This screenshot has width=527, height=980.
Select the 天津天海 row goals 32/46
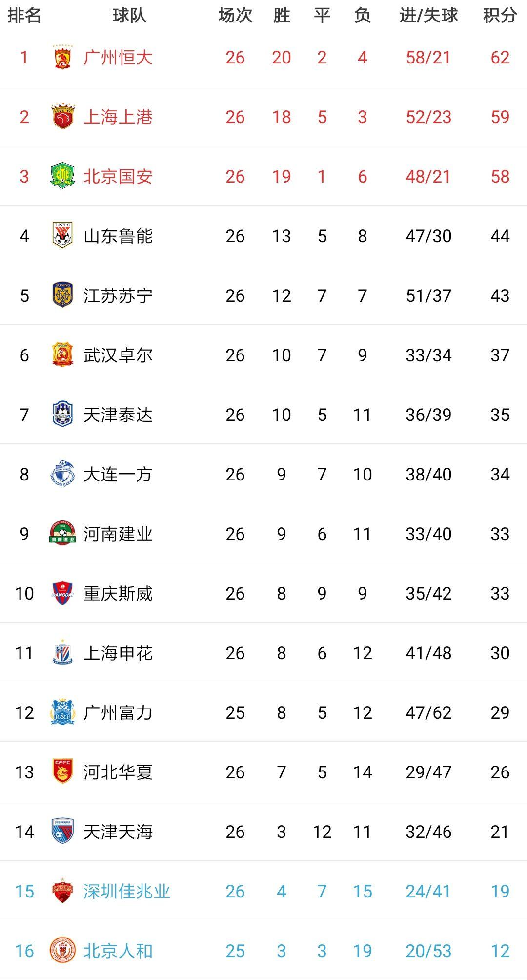click(428, 832)
